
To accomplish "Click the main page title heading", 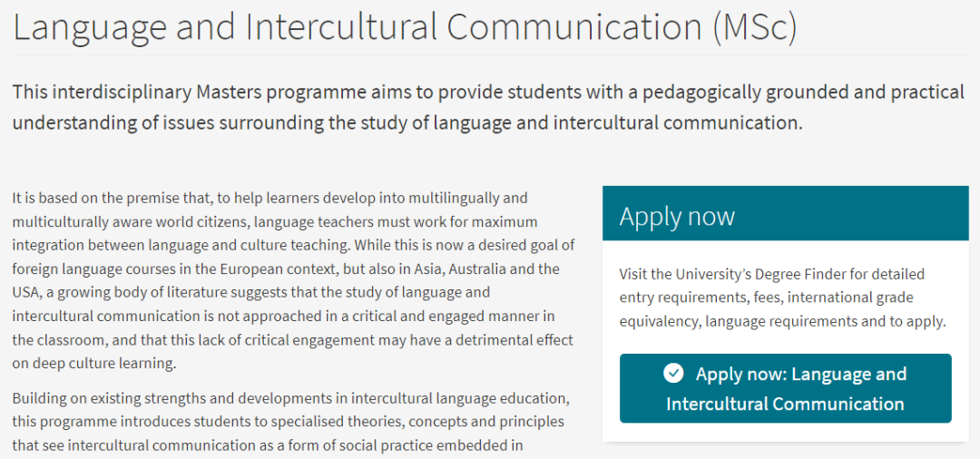I will pyautogui.click(x=405, y=28).
